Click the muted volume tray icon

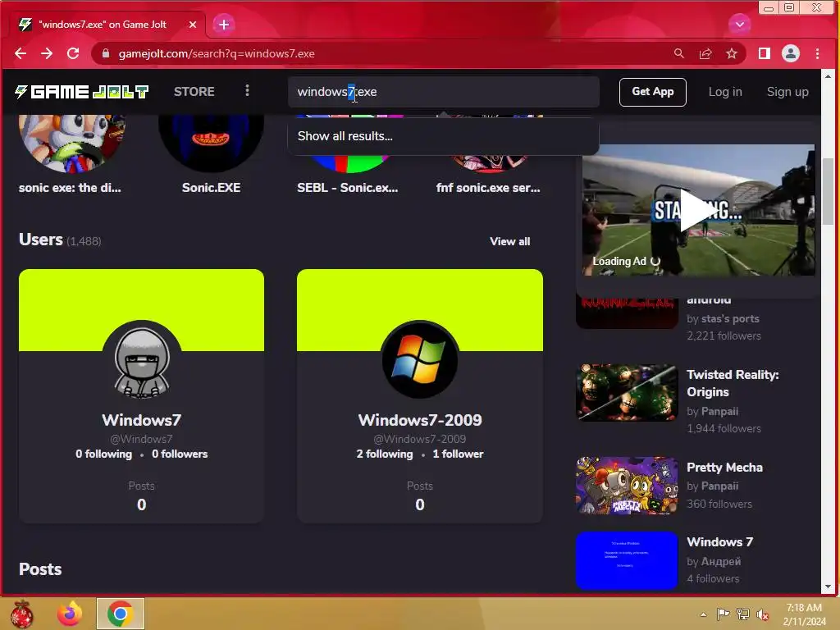[762, 614]
